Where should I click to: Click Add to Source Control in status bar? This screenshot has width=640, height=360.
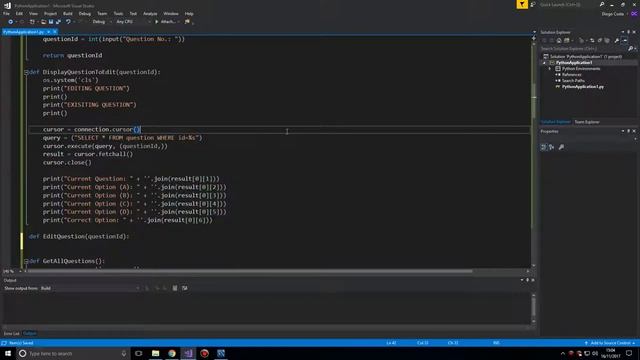[610, 343]
